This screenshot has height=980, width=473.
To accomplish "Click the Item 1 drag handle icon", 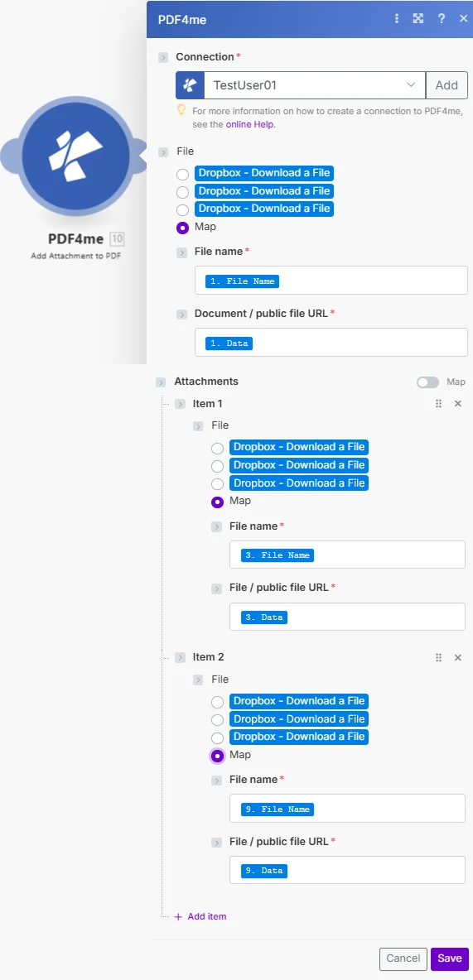I will coord(438,404).
